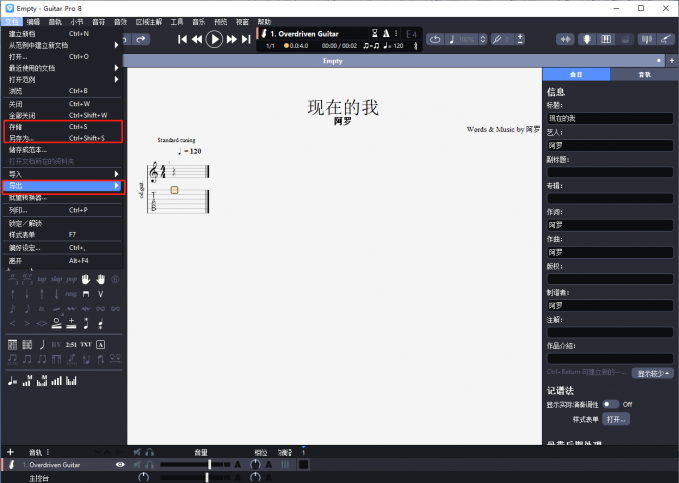Click the redo arrow in the toolbar
Screen dimensions: 679x483
click(141, 39)
